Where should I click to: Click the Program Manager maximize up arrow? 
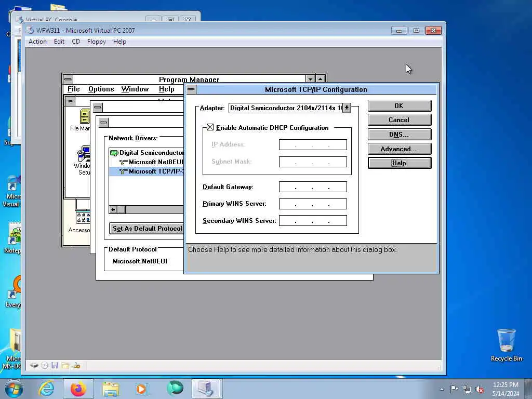click(x=320, y=79)
